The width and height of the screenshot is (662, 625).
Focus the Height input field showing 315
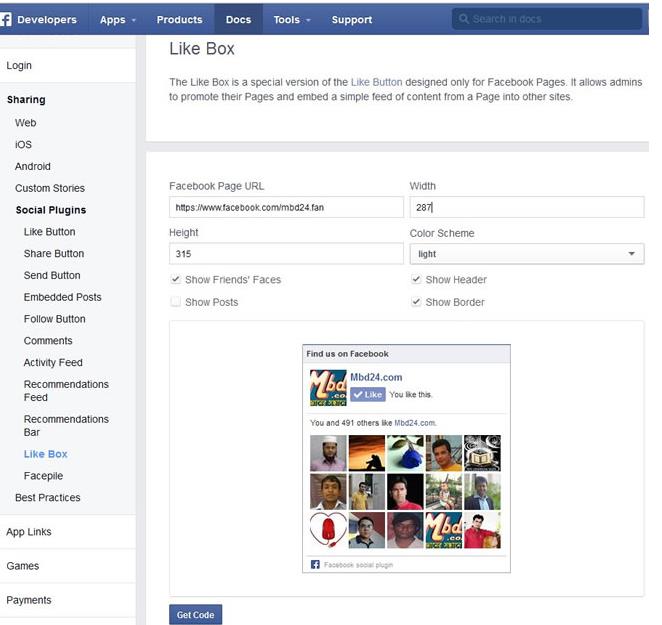pos(286,254)
